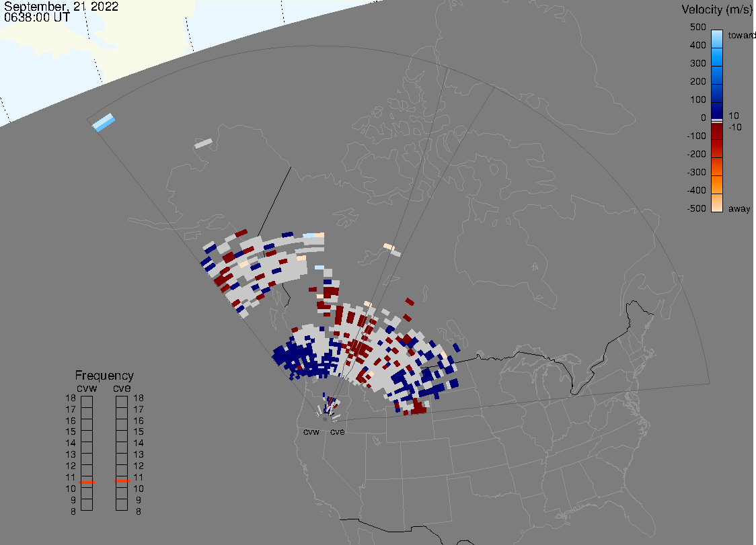The image size is (756, 545).
Task: Click the 18 label beside cve frequency bar
Action: tap(139, 398)
